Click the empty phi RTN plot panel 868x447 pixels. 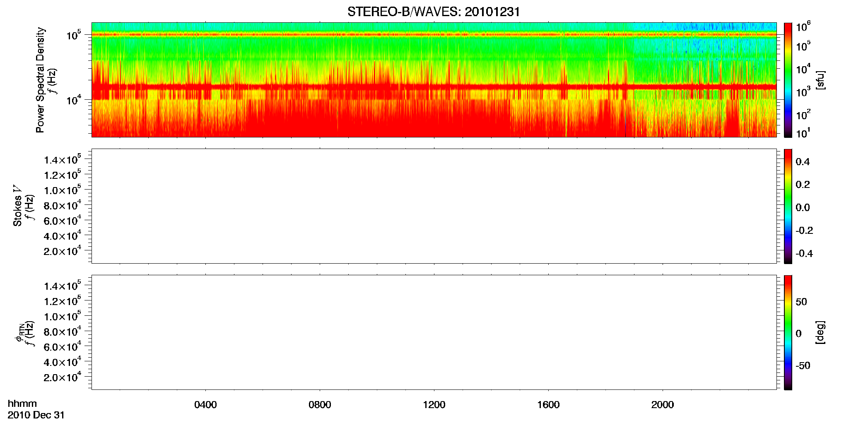(x=434, y=332)
